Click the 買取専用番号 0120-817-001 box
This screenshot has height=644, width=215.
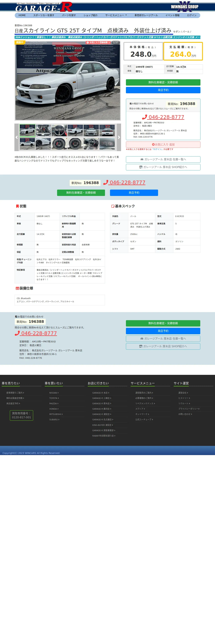(22, 415)
